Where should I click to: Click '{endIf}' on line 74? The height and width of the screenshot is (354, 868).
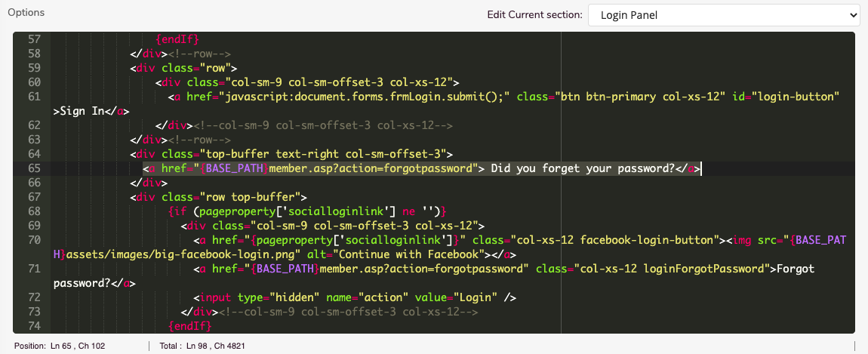pyautogui.click(x=190, y=326)
